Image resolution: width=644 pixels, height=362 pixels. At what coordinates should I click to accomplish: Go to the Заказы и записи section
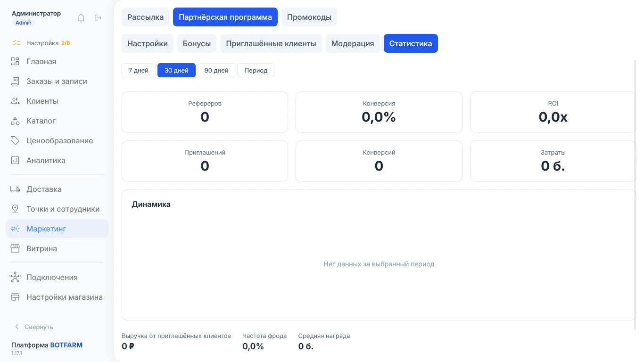(57, 81)
